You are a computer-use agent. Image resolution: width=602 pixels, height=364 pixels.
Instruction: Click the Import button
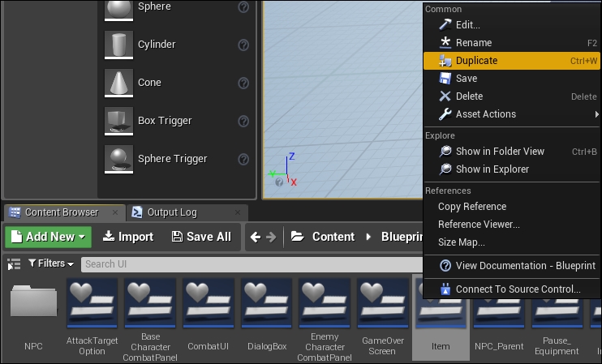(x=128, y=237)
